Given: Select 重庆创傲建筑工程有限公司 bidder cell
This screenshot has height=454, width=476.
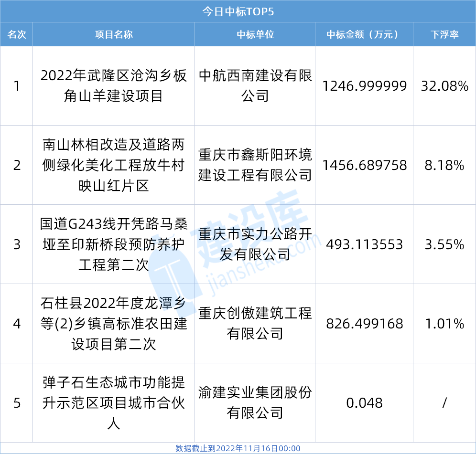Looking at the screenshot, I should [255, 324].
